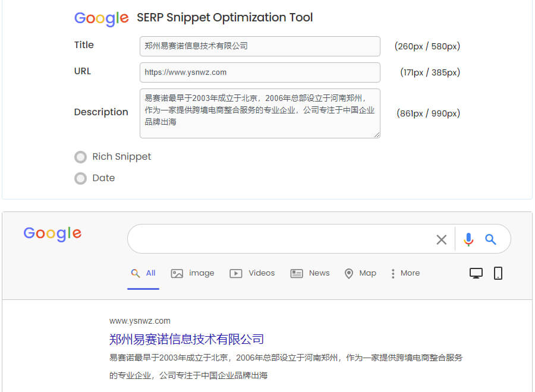This screenshot has width=535, height=392.
Task: Enable the Date radio button
Action: pyautogui.click(x=80, y=178)
